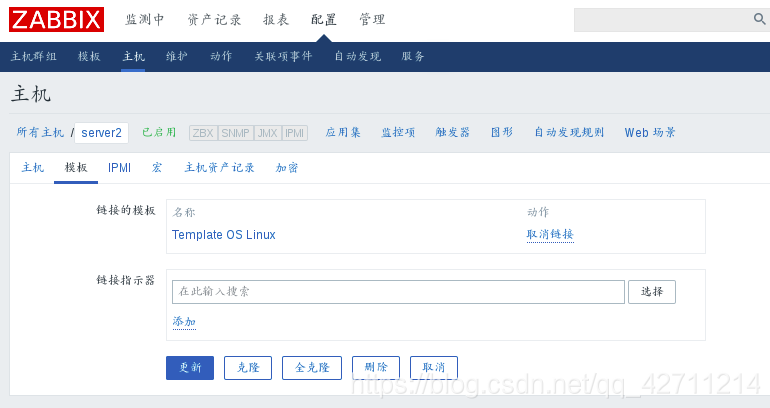Open the 监控项 link
Screen dimensions: 770x408
coord(398,133)
